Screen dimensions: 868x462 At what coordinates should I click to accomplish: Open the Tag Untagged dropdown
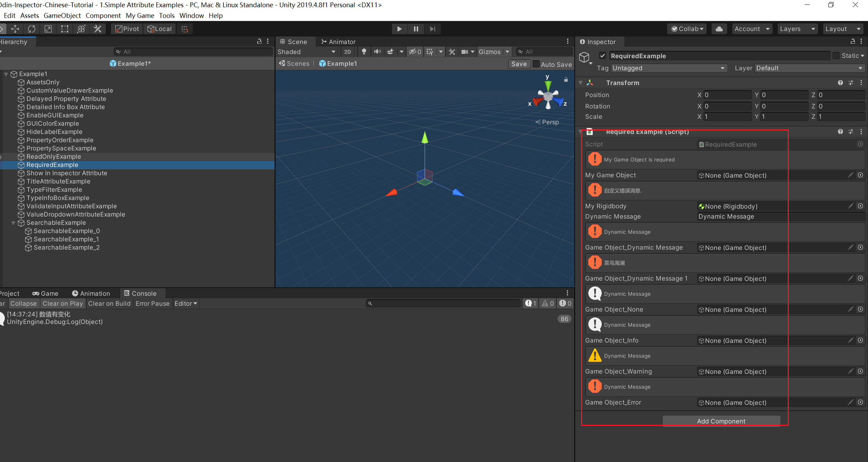tap(669, 68)
